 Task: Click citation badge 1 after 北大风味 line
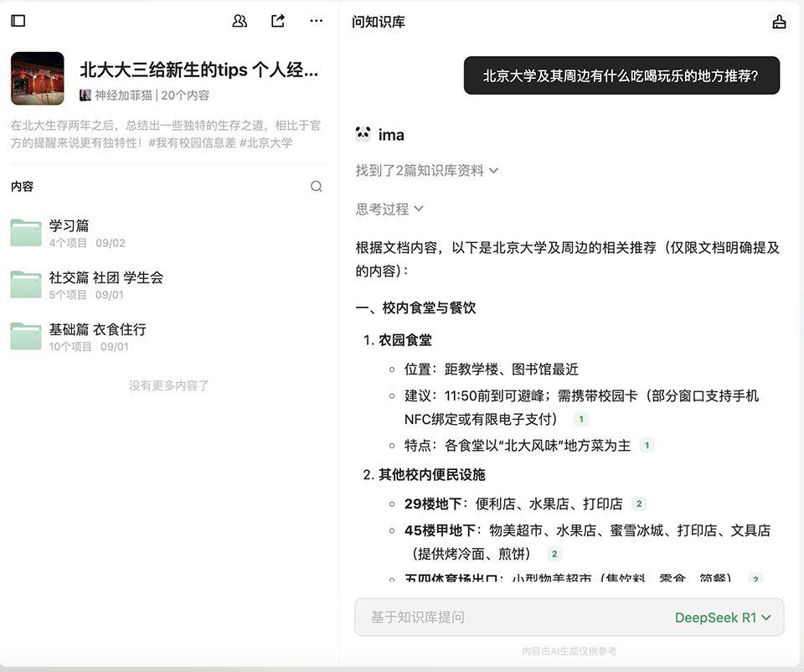647,446
